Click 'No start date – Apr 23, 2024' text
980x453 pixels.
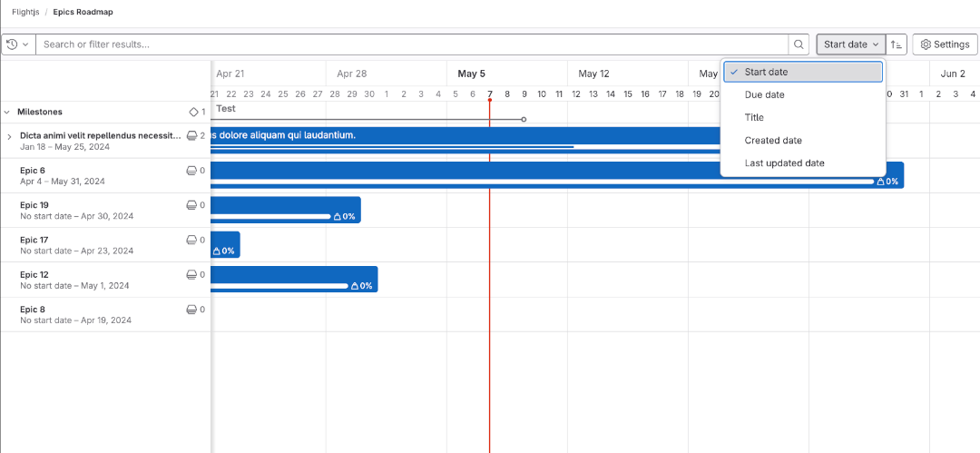pyautogui.click(x=77, y=251)
